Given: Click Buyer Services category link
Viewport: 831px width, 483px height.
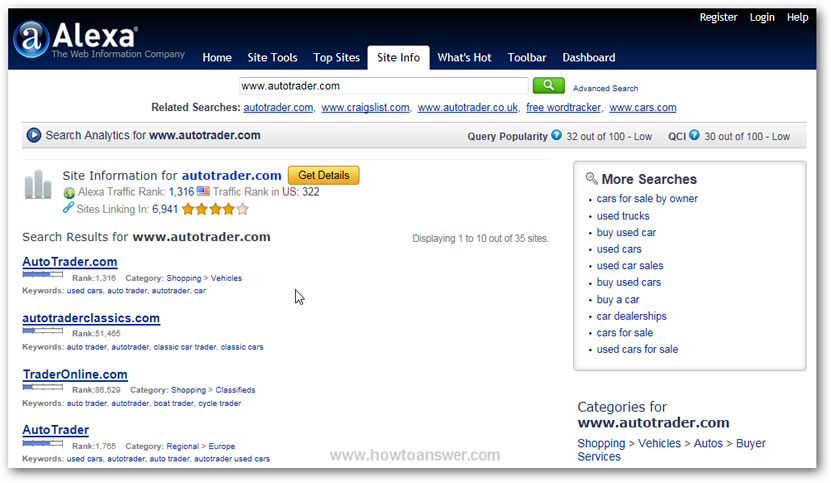Looking at the screenshot, I should pos(671,450).
